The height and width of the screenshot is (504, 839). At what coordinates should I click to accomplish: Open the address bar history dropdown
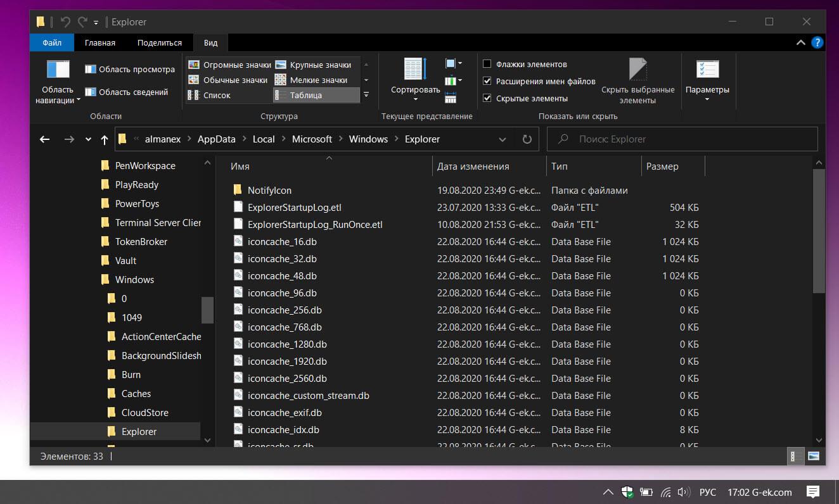(x=503, y=139)
